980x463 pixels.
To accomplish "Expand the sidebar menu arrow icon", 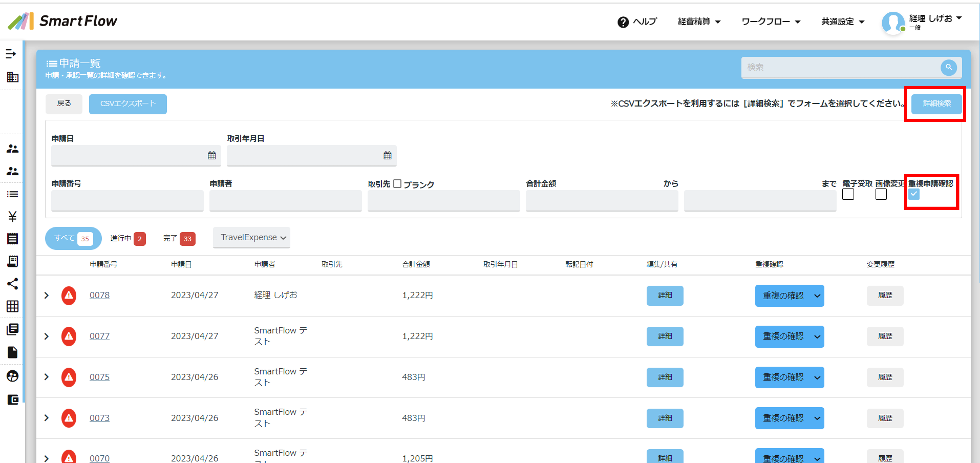I will click(11, 54).
